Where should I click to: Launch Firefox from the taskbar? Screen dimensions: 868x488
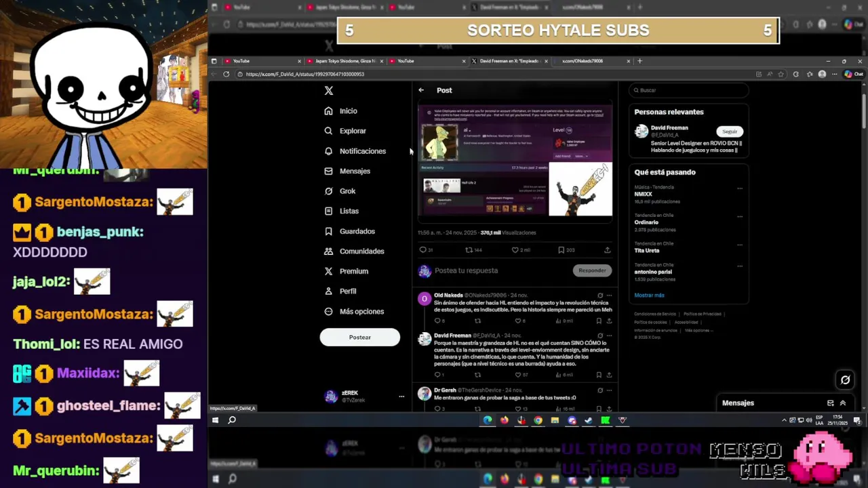coord(505,420)
